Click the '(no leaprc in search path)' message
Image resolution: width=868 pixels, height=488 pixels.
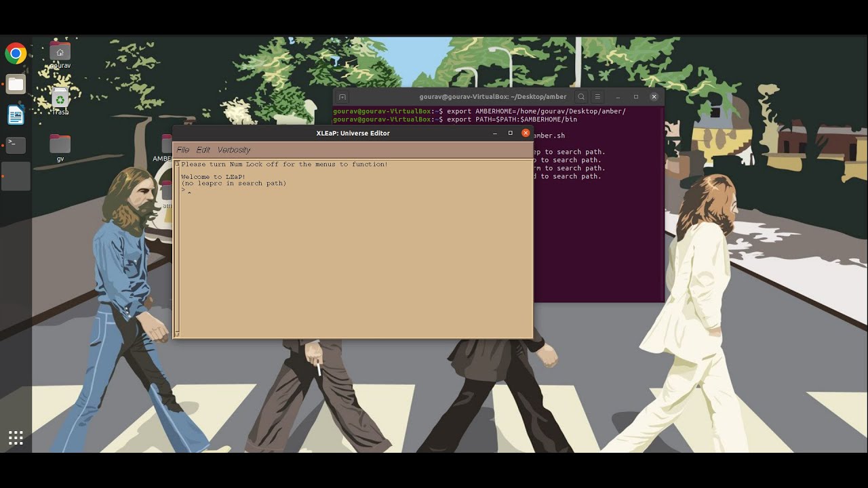pyautogui.click(x=234, y=184)
